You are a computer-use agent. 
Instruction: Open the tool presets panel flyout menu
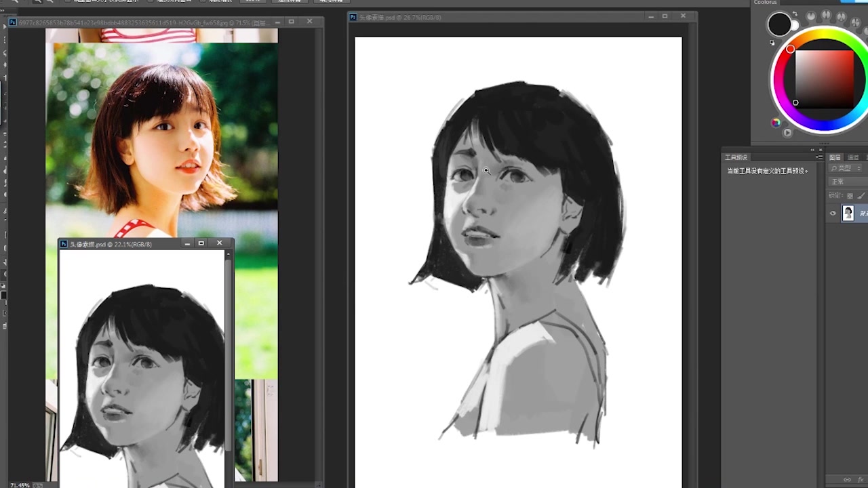pos(819,157)
